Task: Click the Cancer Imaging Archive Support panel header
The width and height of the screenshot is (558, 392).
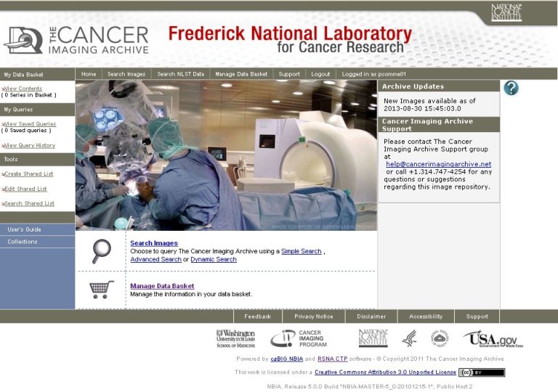Action: click(x=438, y=125)
